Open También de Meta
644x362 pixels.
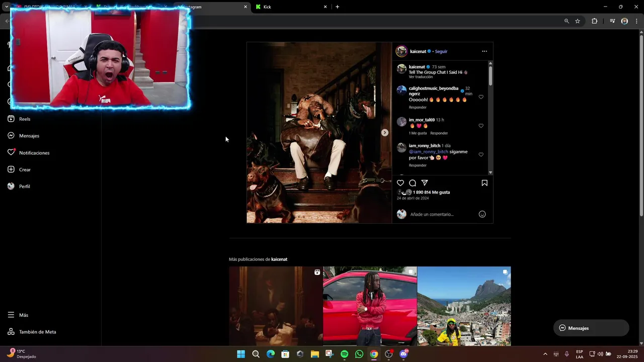[32, 332]
